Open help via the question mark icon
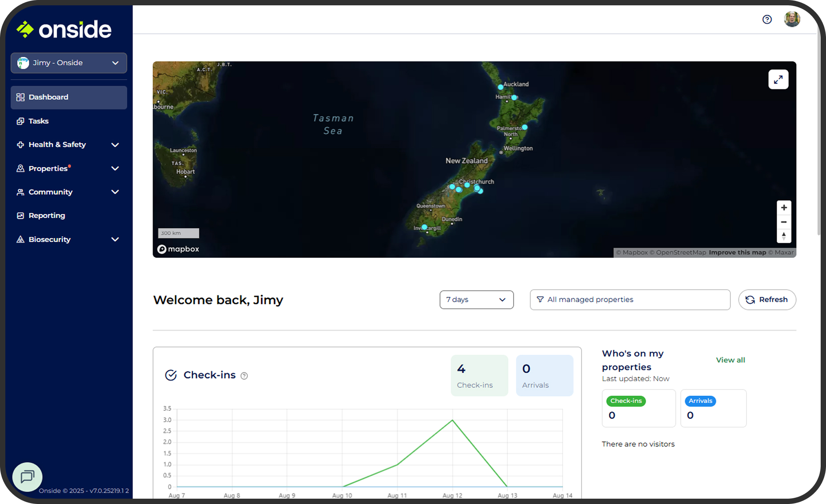The height and width of the screenshot is (504, 826). [x=767, y=20]
